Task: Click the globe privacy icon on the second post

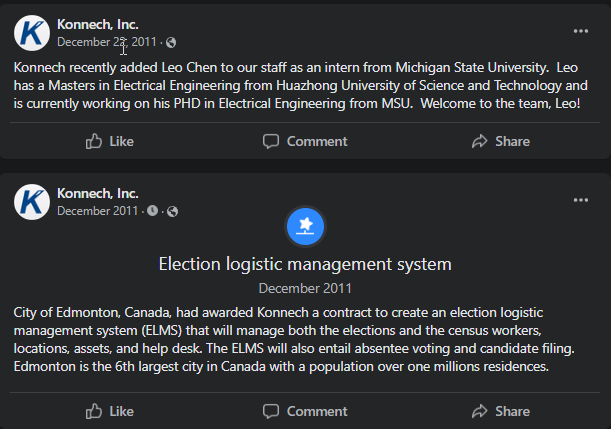Action: (172, 211)
